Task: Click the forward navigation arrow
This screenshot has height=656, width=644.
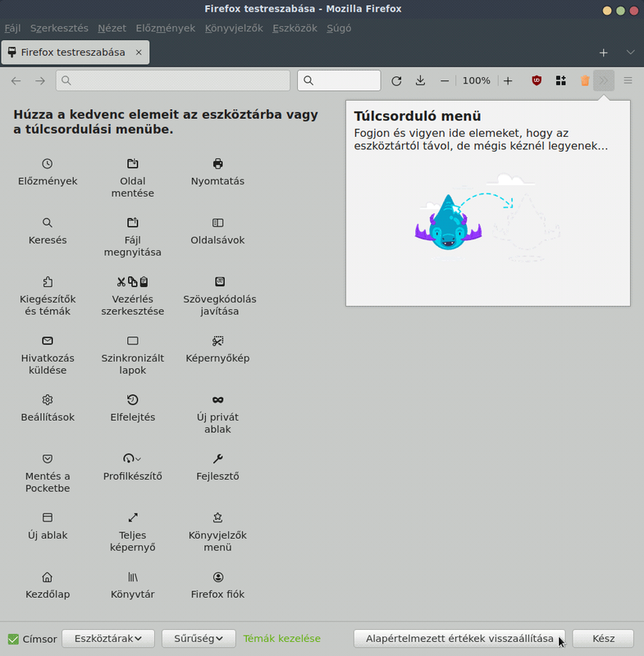Action: pos(40,80)
